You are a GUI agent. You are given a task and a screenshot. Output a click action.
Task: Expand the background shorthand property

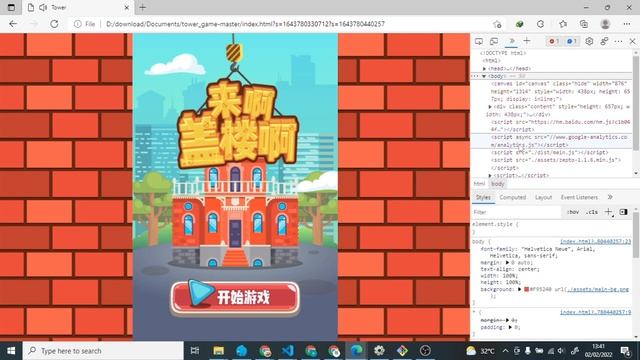point(520,289)
